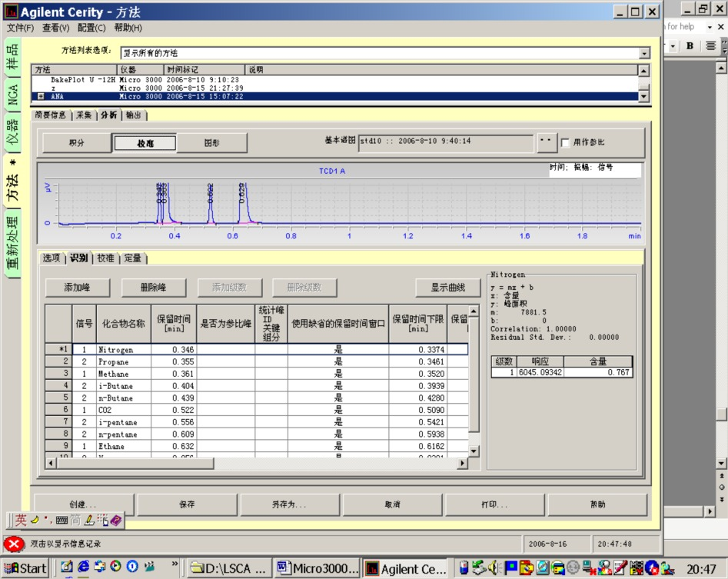Open the 方法列表选项 dropdown
728x579 pixels.
644,53
